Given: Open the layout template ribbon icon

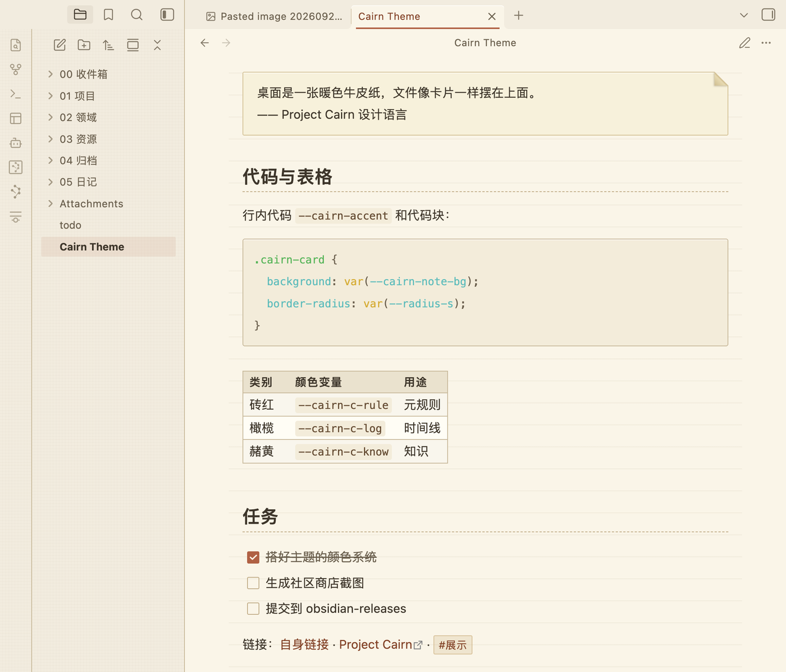Looking at the screenshot, I should click(x=16, y=118).
